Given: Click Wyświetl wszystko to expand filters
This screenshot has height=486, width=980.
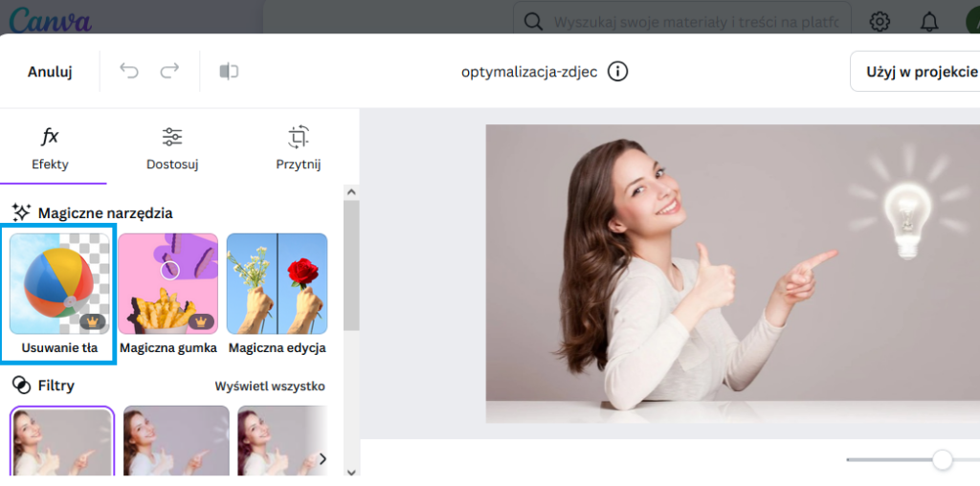Looking at the screenshot, I should [x=270, y=387].
